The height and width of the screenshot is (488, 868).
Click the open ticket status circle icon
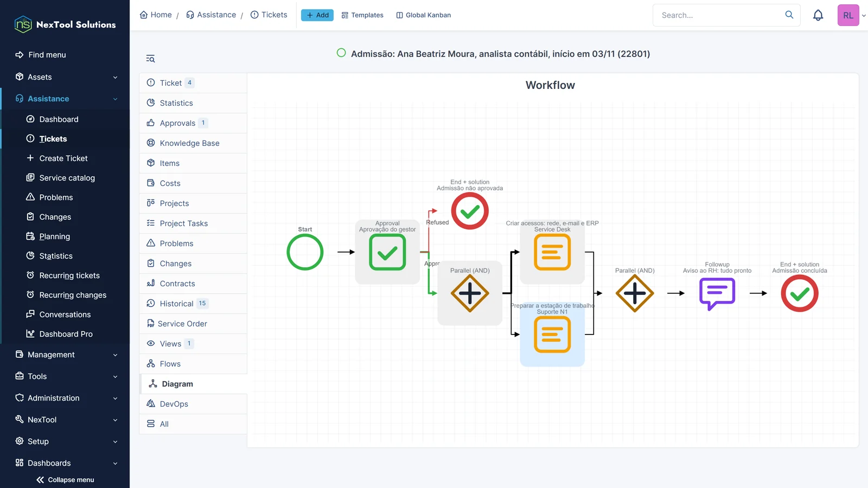coord(341,53)
